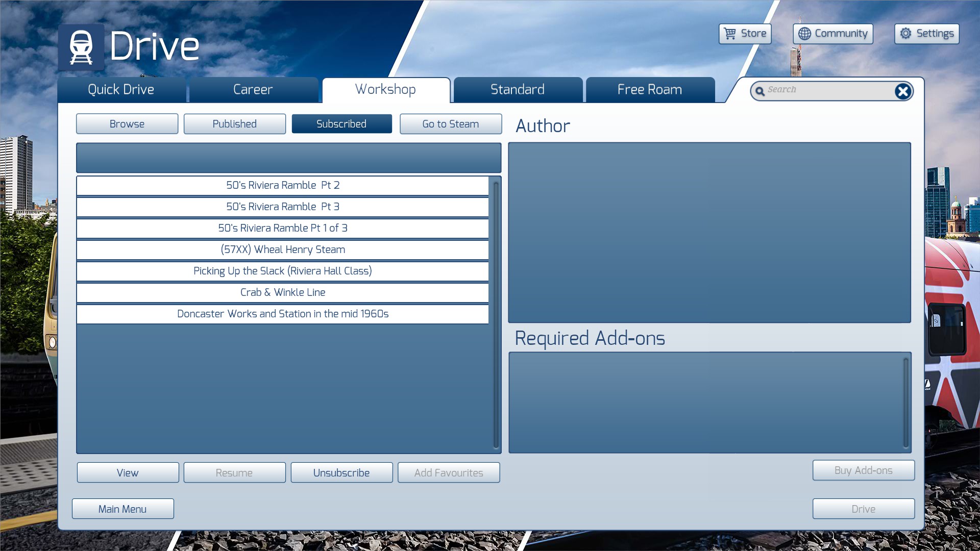This screenshot has height=551, width=980.
Task: Click the search magnifier icon
Action: [759, 91]
